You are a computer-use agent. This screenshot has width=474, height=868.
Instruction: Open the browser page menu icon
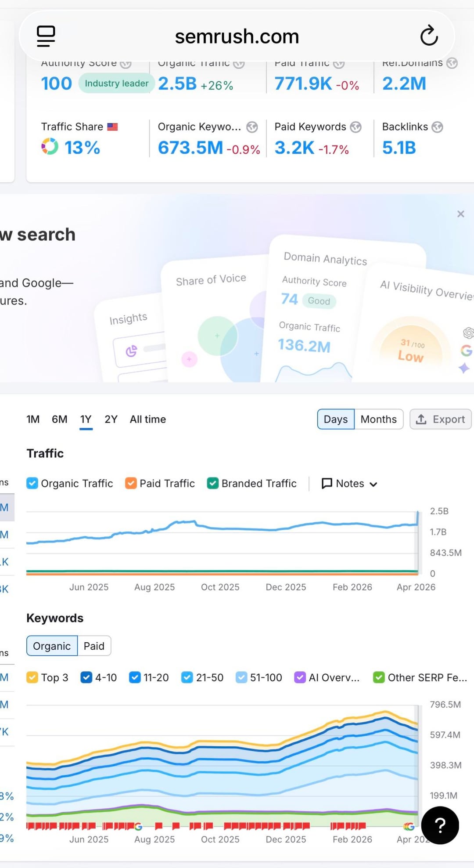pos(46,36)
